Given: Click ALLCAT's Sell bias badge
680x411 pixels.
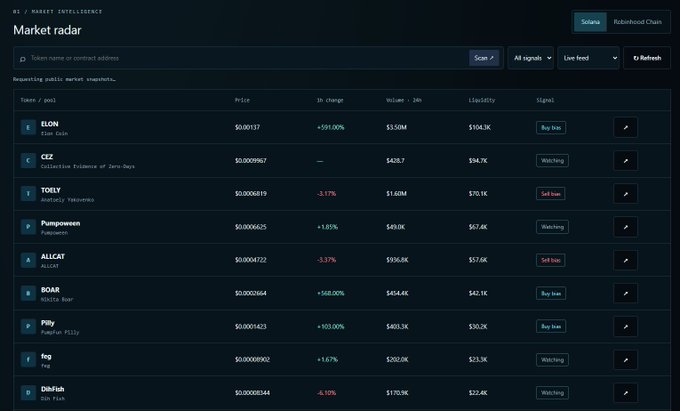Looking at the screenshot, I should (x=551, y=260).
